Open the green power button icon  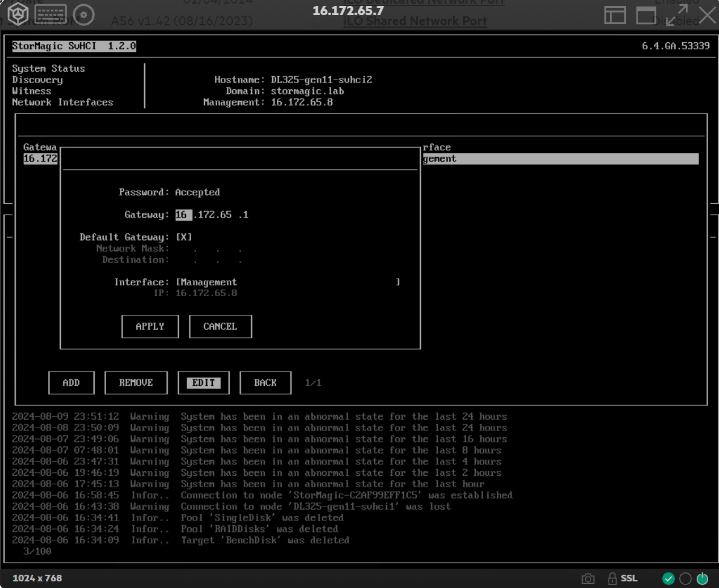pyautogui.click(x=702, y=578)
